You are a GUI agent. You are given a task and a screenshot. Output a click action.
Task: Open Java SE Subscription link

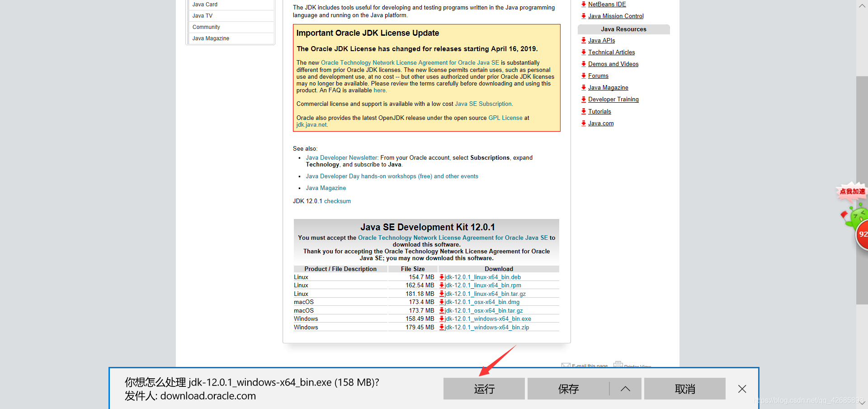click(x=483, y=104)
